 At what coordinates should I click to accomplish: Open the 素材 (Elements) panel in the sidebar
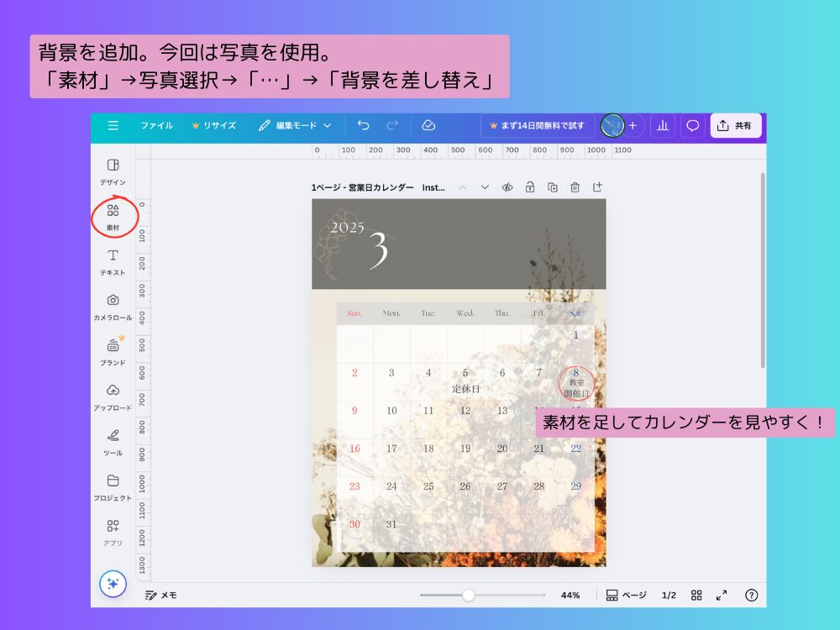[113, 218]
